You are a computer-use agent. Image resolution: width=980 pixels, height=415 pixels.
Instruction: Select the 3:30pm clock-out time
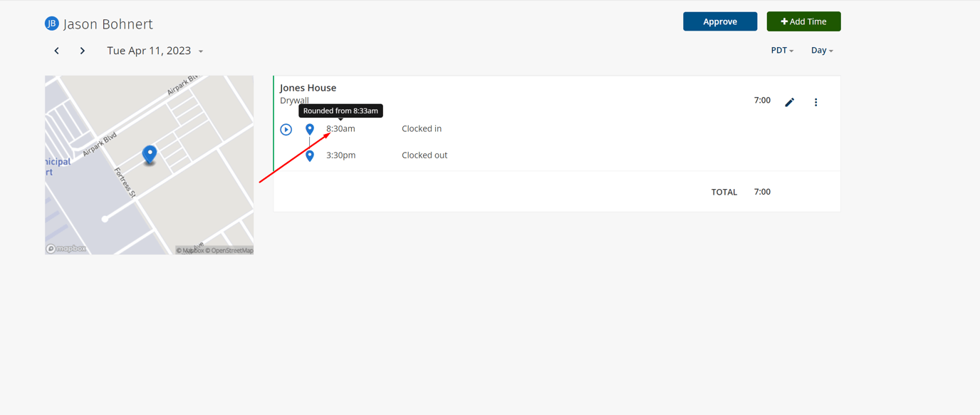tap(340, 155)
